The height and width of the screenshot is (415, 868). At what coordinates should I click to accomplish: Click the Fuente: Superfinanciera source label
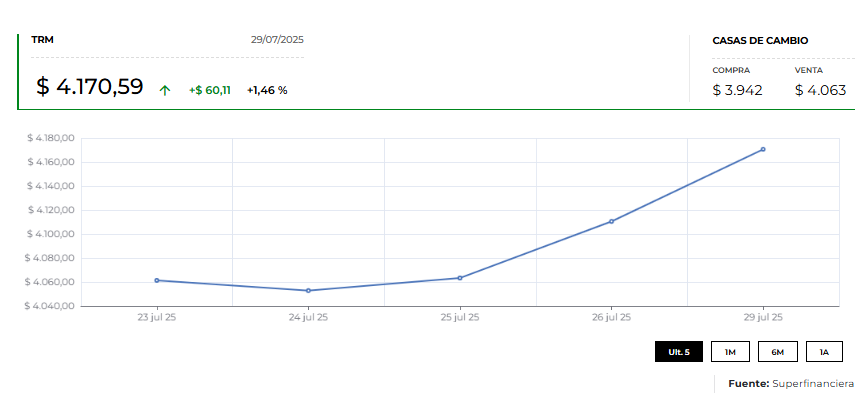click(x=791, y=383)
